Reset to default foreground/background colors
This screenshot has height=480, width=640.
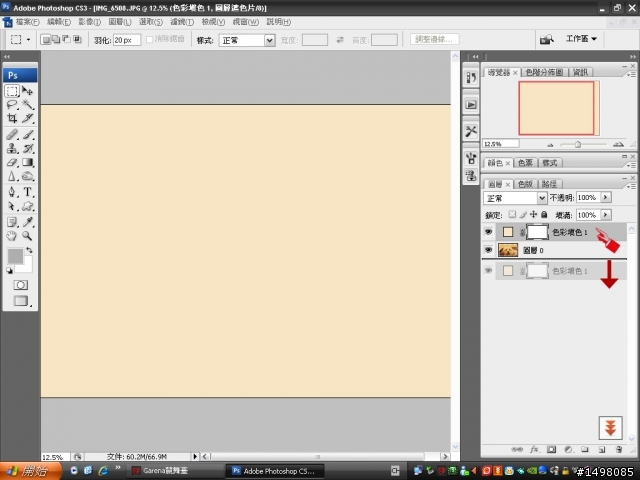pos(9,270)
